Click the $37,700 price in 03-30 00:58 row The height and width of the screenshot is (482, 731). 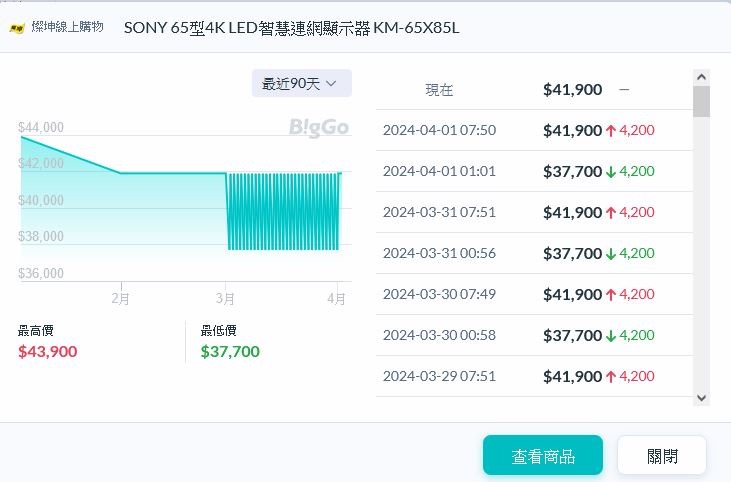click(x=572, y=336)
